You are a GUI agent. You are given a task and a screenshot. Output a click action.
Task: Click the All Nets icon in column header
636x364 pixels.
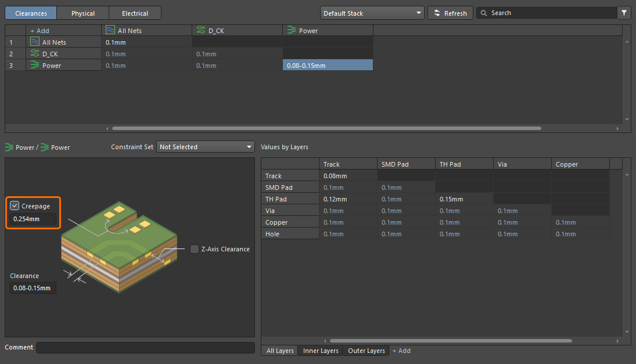[110, 30]
